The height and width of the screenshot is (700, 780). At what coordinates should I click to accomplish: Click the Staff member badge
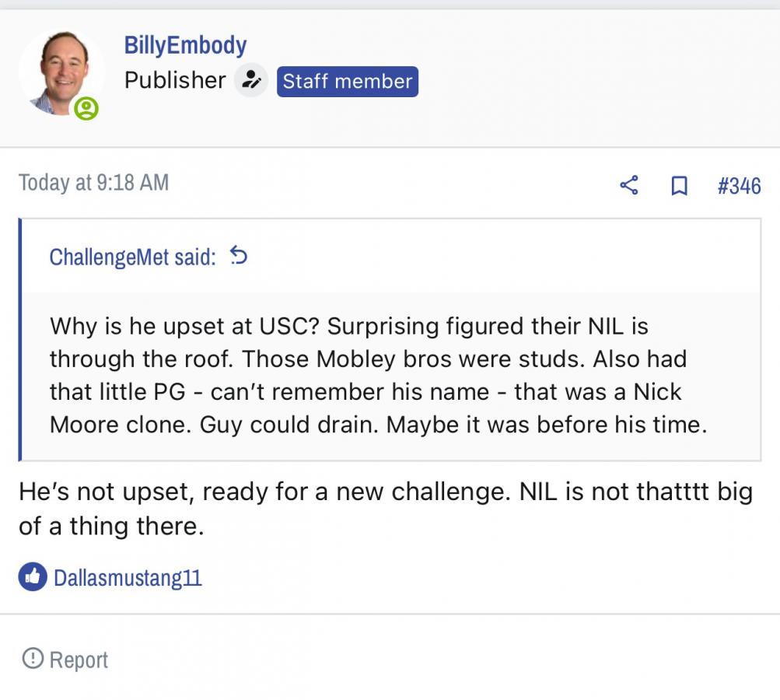347,81
